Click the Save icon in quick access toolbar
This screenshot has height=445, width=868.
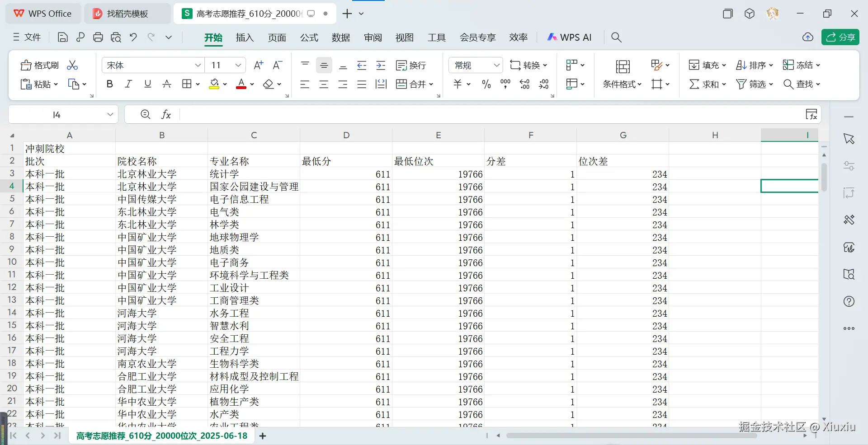point(63,37)
